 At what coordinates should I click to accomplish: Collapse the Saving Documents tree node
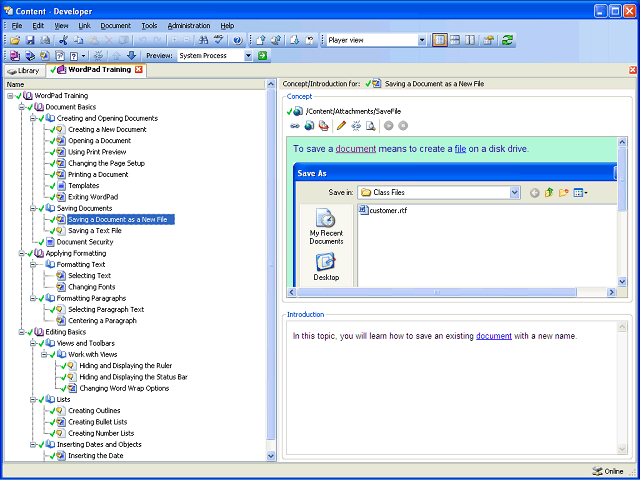coord(33,208)
